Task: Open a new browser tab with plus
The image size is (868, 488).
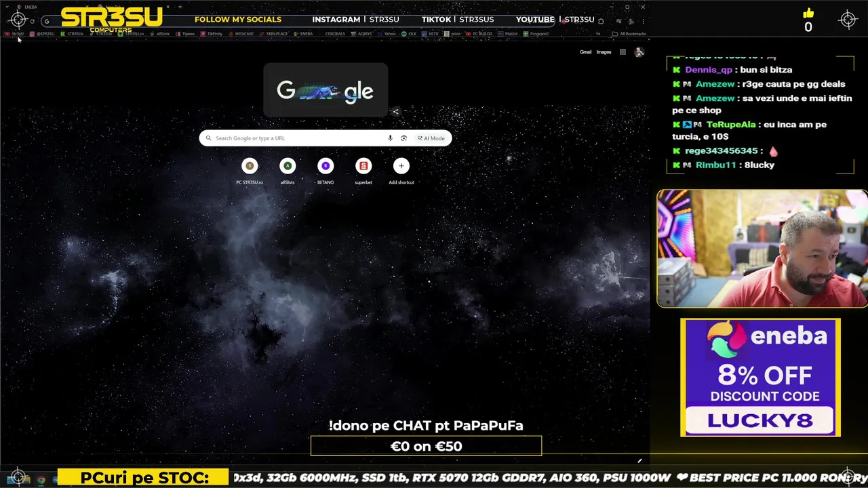Action: click(x=180, y=7)
